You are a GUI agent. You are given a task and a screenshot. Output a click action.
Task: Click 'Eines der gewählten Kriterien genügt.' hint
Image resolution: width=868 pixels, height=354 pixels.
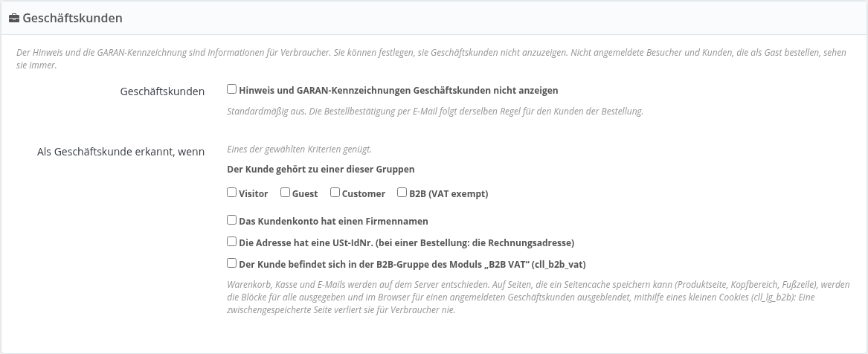point(300,149)
